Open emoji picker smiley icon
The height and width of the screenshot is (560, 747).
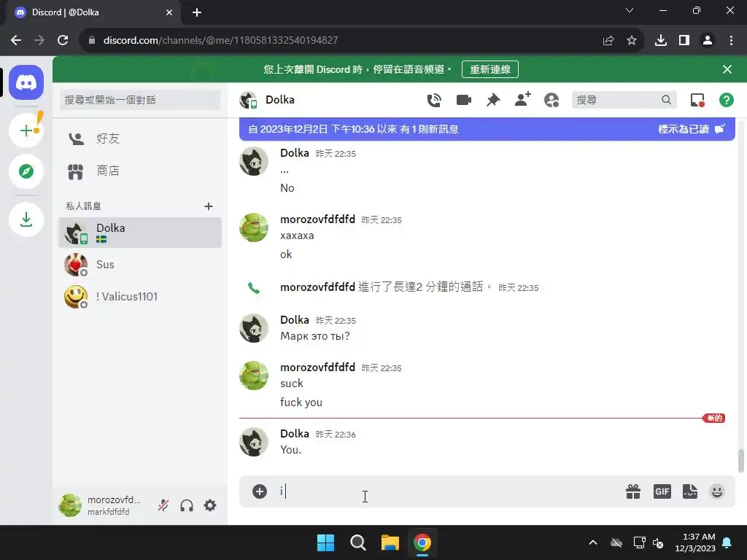tap(717, 491)
